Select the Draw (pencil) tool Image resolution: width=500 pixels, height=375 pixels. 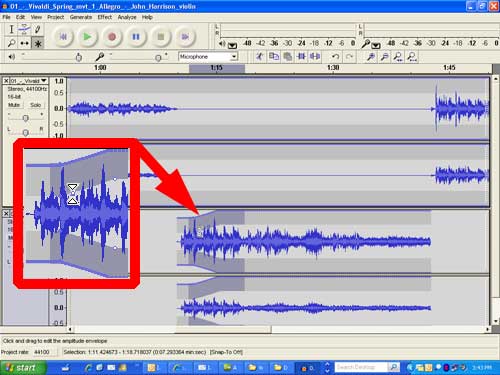pyautogui.click(x=37, y=30)
